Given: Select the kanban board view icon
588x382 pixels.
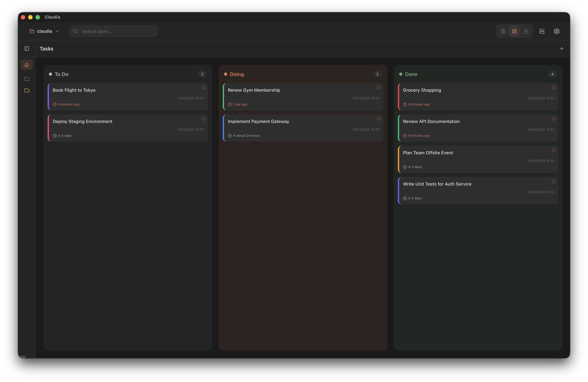Looking at the screenshot, I should point(514,31).
